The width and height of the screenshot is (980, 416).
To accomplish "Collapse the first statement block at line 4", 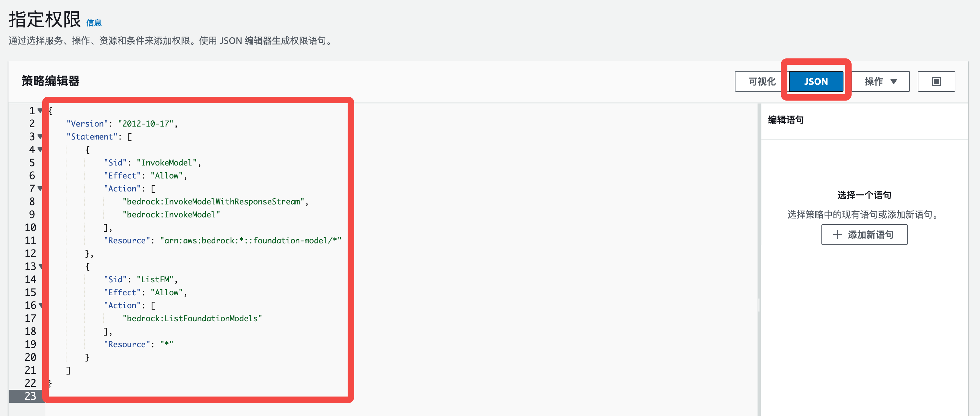I will click(40, 150).
